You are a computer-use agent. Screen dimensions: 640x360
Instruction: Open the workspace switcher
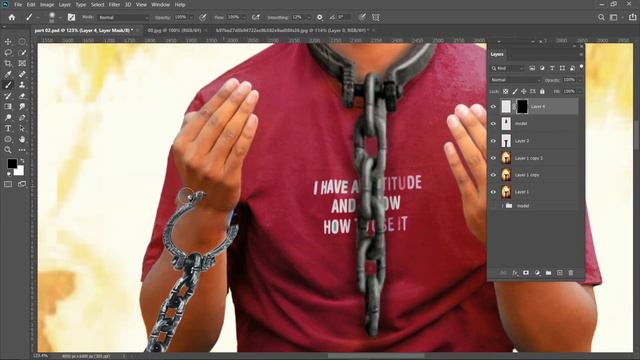(x=613, y=17)
